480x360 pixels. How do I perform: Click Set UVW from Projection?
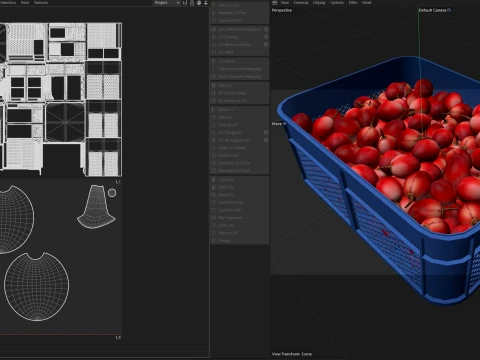click(237, 29)
